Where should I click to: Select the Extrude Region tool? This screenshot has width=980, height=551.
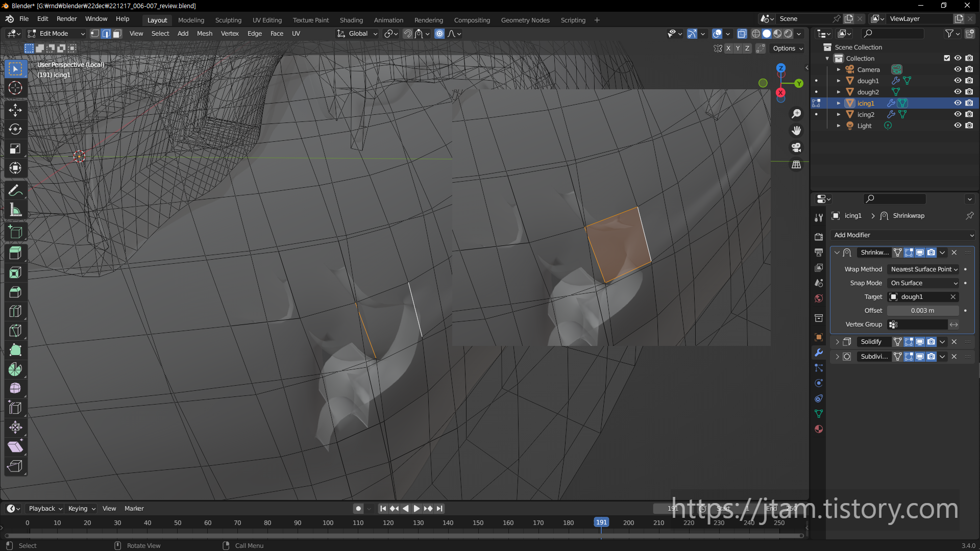point(15,253)
